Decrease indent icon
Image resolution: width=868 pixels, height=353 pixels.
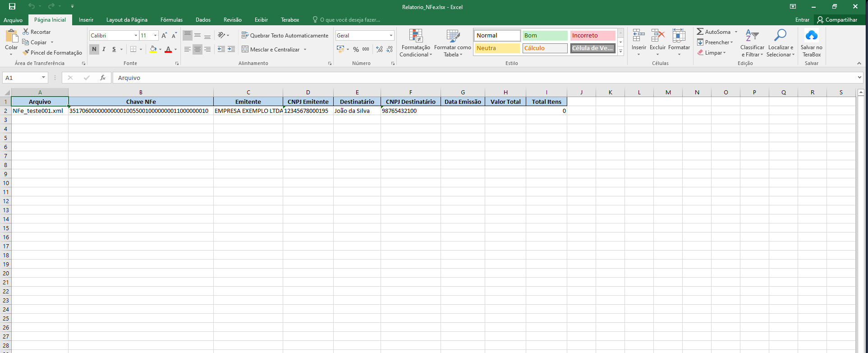click(x=221, y=49)
